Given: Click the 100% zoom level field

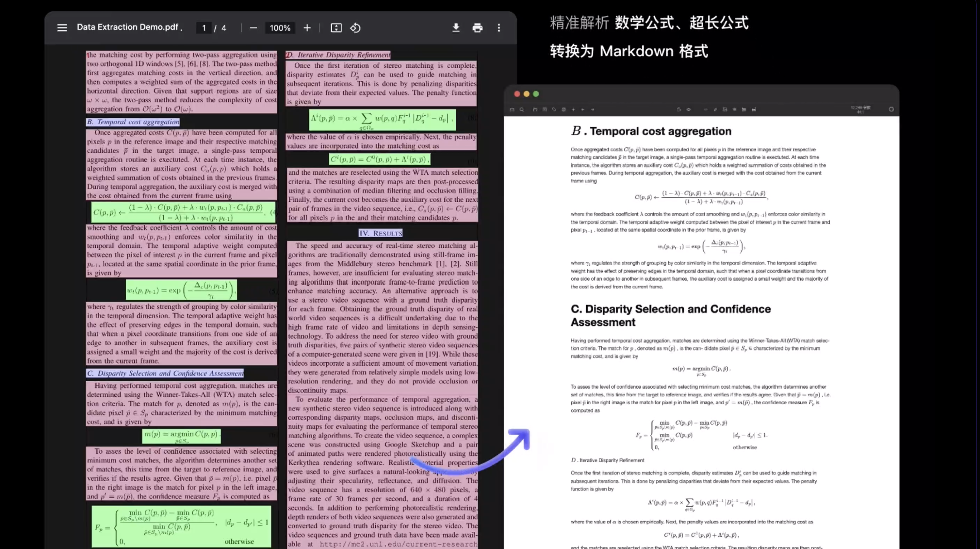Looking at the screenshot, I should 280,28.
